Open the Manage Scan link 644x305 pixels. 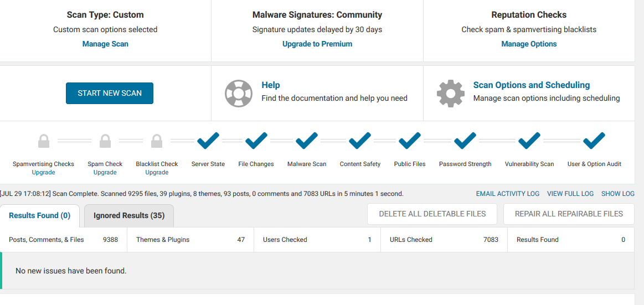[105, 44]
